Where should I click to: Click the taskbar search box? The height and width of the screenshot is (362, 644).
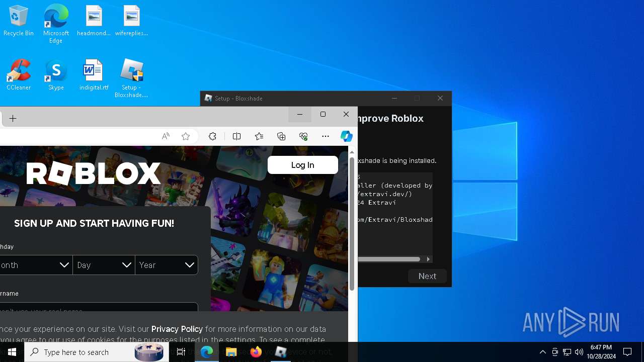click(97, 352)
